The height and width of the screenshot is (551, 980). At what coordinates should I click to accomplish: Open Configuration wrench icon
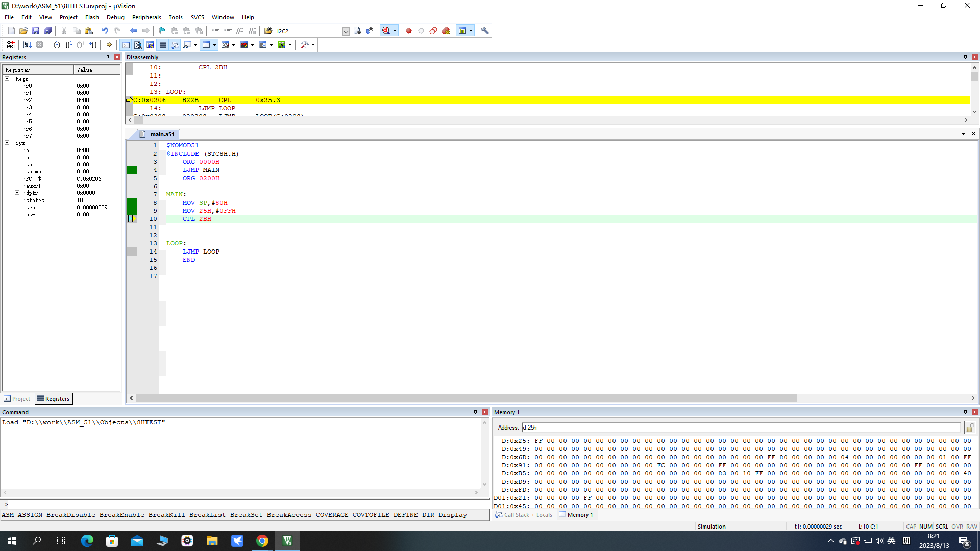click(485, 31)
